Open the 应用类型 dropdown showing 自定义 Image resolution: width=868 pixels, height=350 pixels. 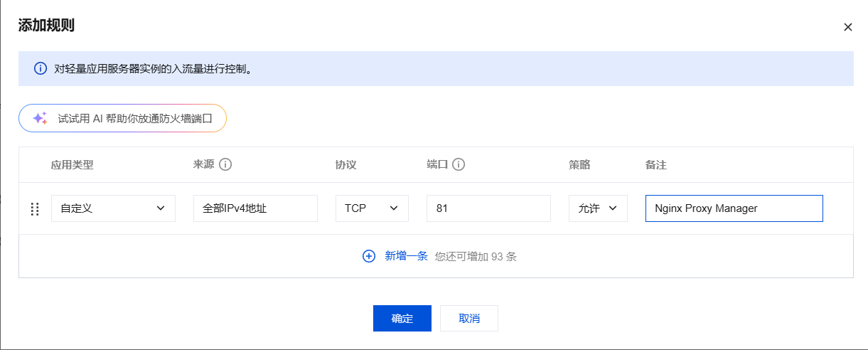(x=113, y=208)
